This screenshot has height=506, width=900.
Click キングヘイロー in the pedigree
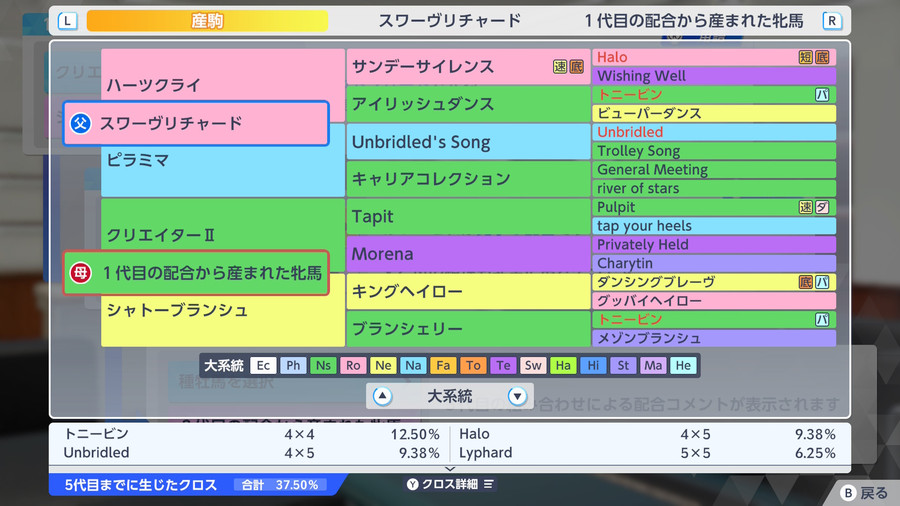coord(468,291)
